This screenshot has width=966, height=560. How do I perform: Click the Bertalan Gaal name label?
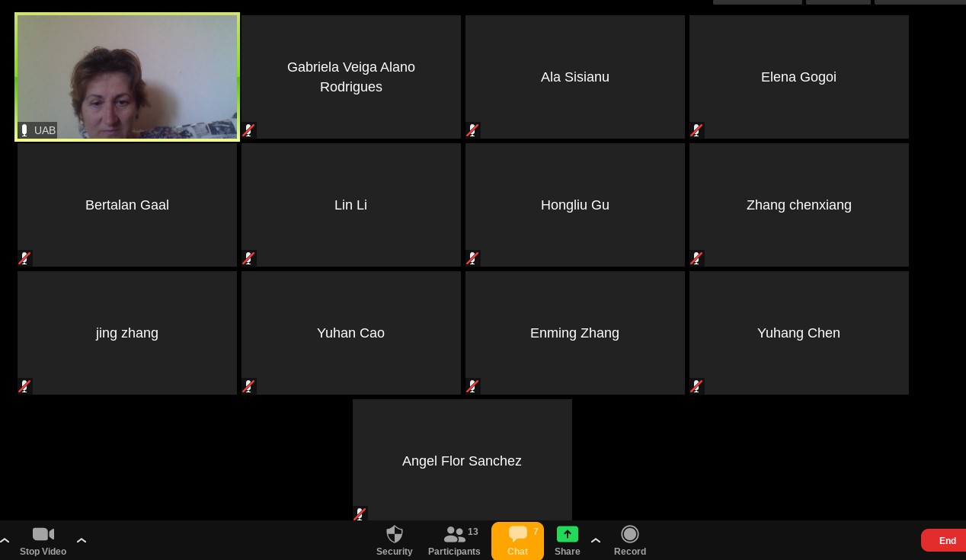pyautogui.click(x=127, y=205)
